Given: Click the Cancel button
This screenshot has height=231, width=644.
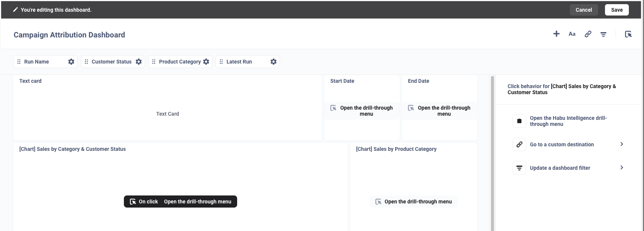Looking at the screenshot, I should coord(583,10).
